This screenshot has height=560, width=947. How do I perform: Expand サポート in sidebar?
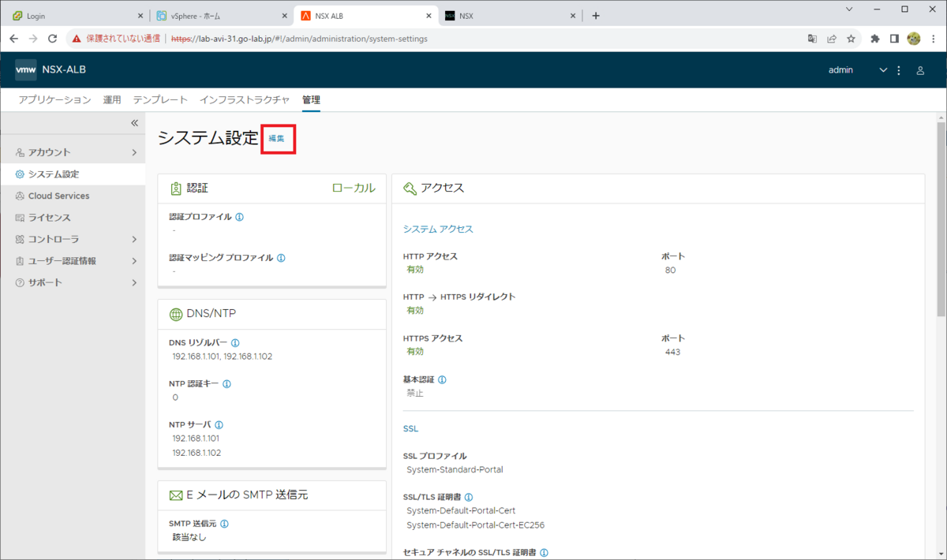coord(134,282)
